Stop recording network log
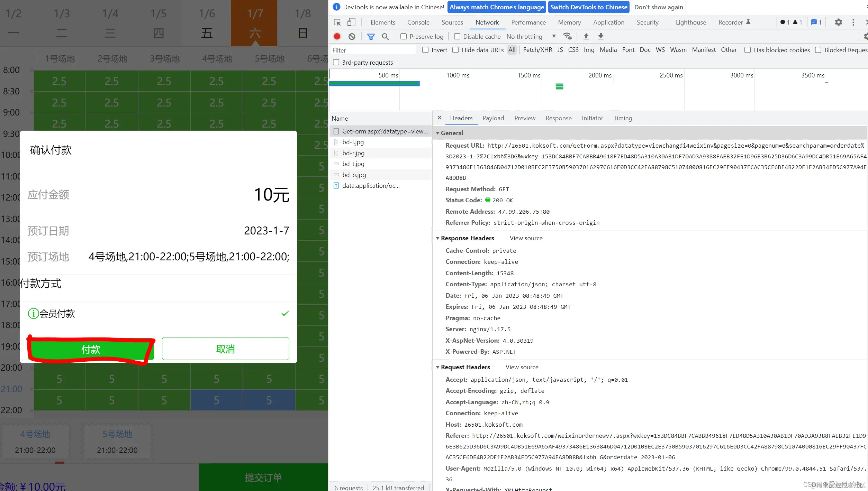 (337, 36)
